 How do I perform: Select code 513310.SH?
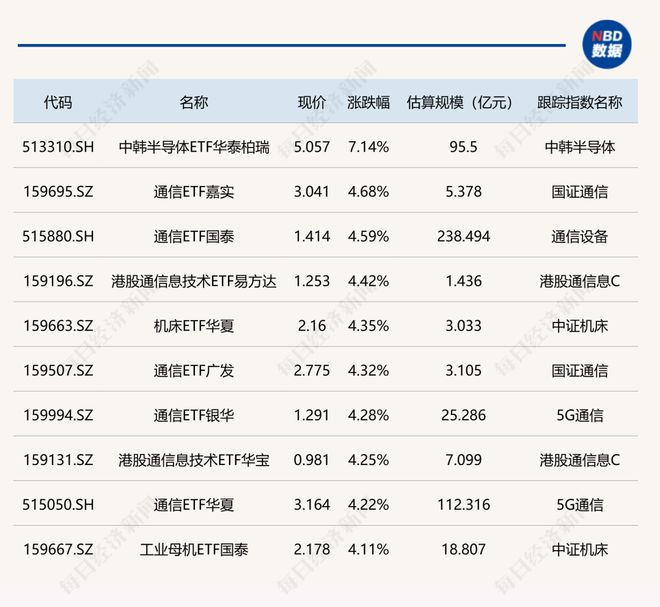click(58, 147)
